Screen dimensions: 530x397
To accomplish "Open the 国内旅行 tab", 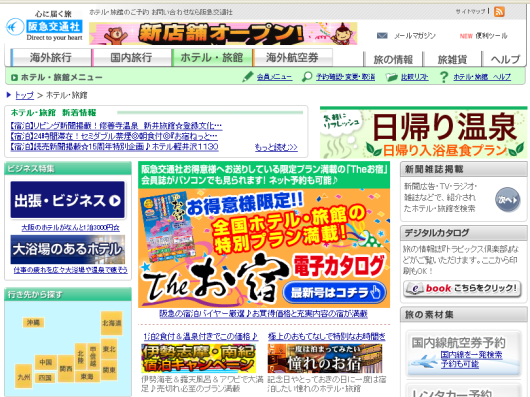I will [x=131, y=57].
